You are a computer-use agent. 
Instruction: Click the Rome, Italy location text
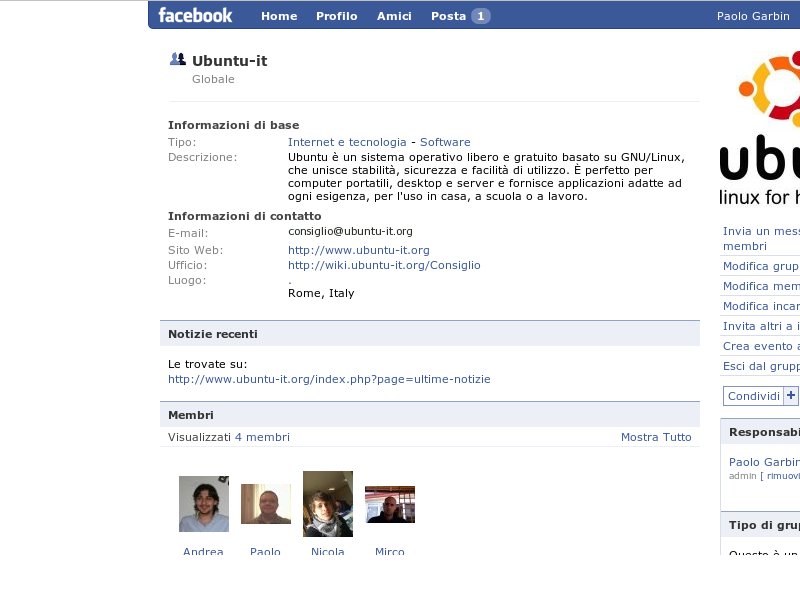(321, 293)
